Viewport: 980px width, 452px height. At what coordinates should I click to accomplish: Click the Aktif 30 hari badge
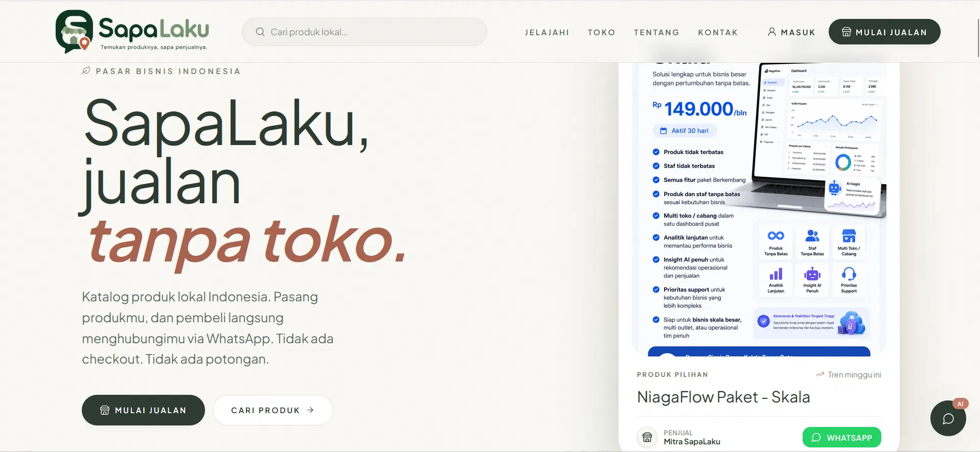685,131
